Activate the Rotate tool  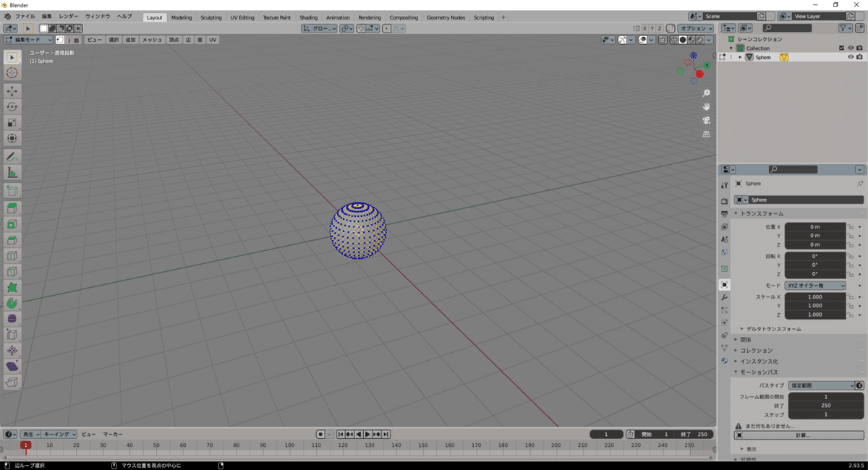pyautogui.click(x=12, y=106)
